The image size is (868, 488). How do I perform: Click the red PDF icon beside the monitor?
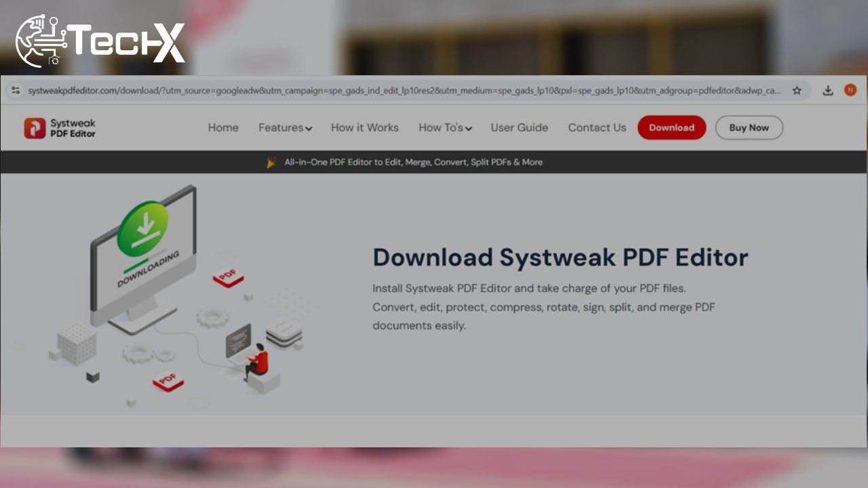(x=228, y=277)
